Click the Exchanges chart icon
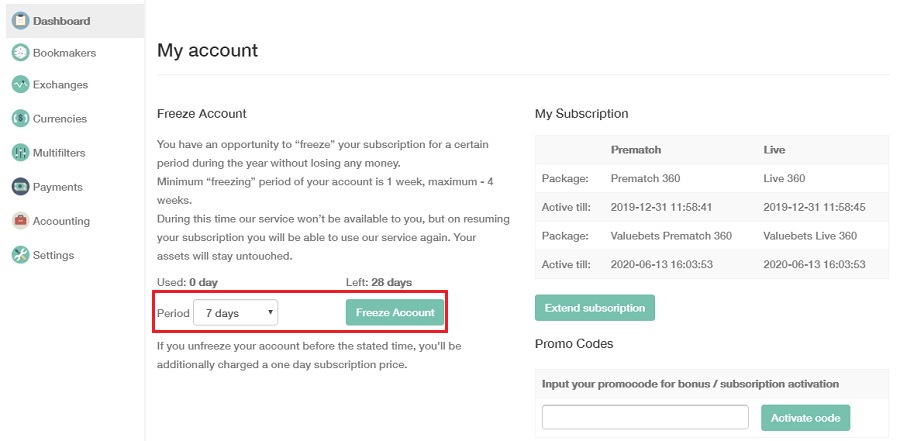The height and width of the screenshot is (441, 900). pyautogui.click(x=20, y=84)
